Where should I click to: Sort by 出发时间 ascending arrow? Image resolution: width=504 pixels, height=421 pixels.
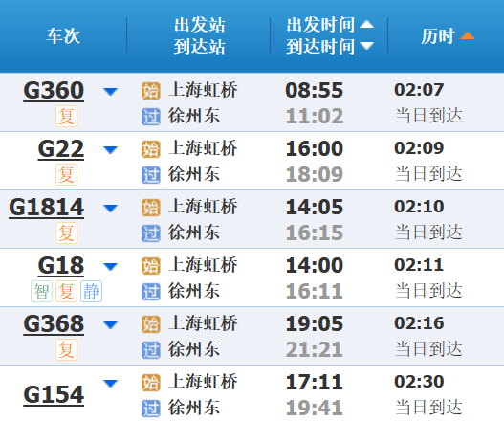coord(366,24)
